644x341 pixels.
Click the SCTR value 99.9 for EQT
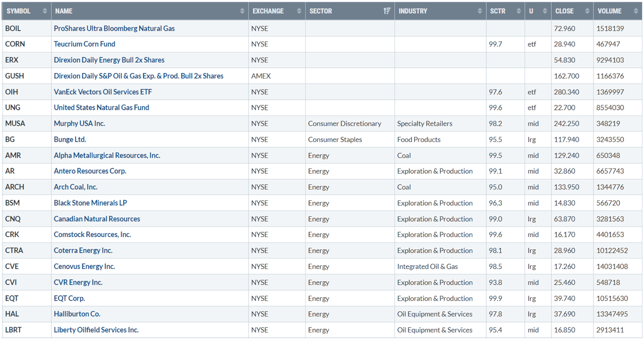(495, 298)
